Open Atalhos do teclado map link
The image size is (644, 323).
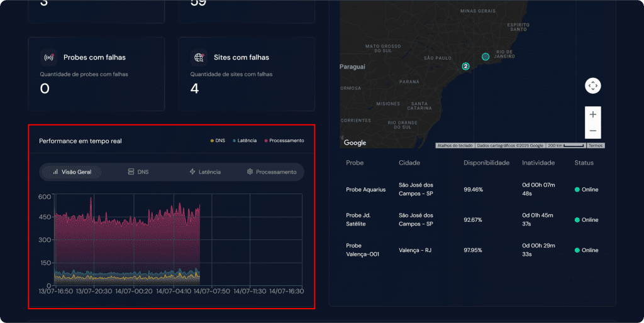[x=455, y=146]
